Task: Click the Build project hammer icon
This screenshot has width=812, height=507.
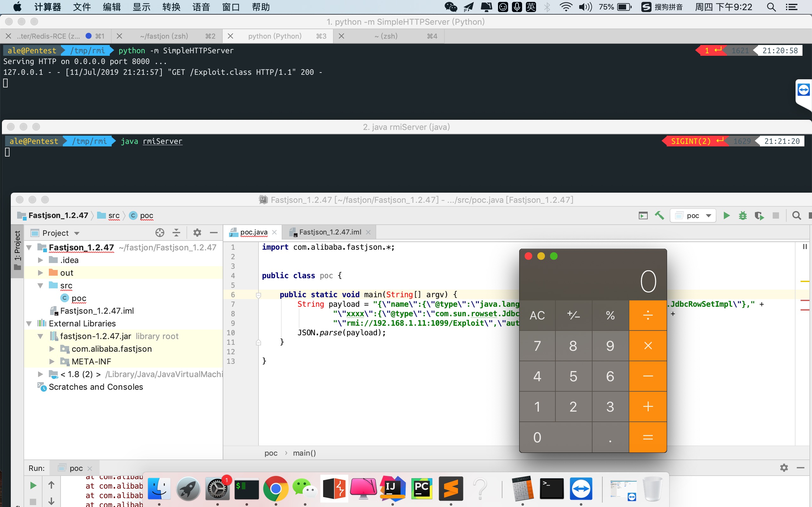Action: [659, 215]
